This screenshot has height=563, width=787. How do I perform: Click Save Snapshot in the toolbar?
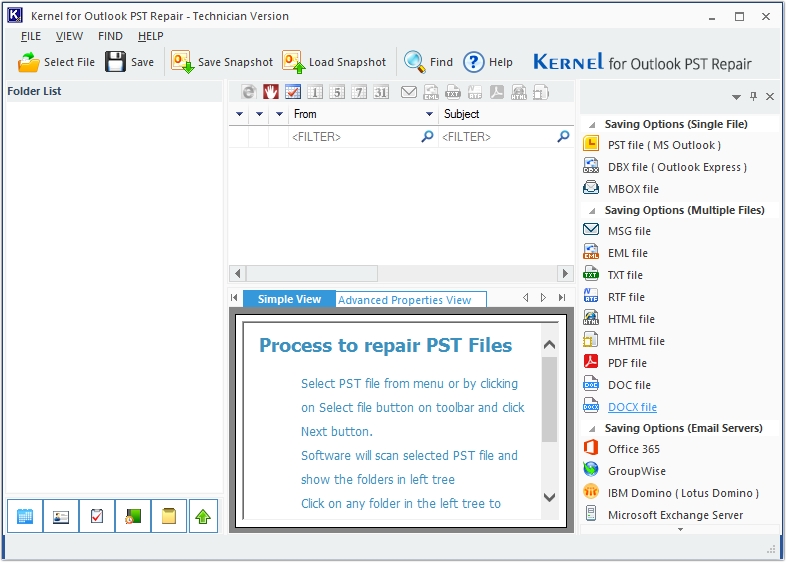tap(221, 62)
